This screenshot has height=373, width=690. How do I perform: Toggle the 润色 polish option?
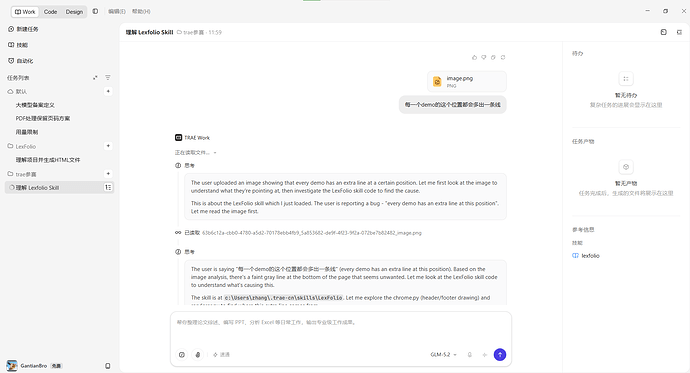tap(221, 355)
